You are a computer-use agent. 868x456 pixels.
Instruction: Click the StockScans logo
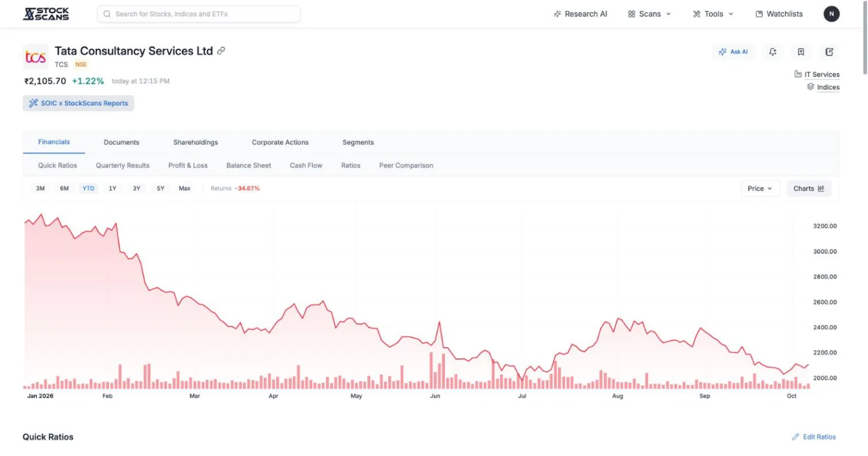coord(46,14)
